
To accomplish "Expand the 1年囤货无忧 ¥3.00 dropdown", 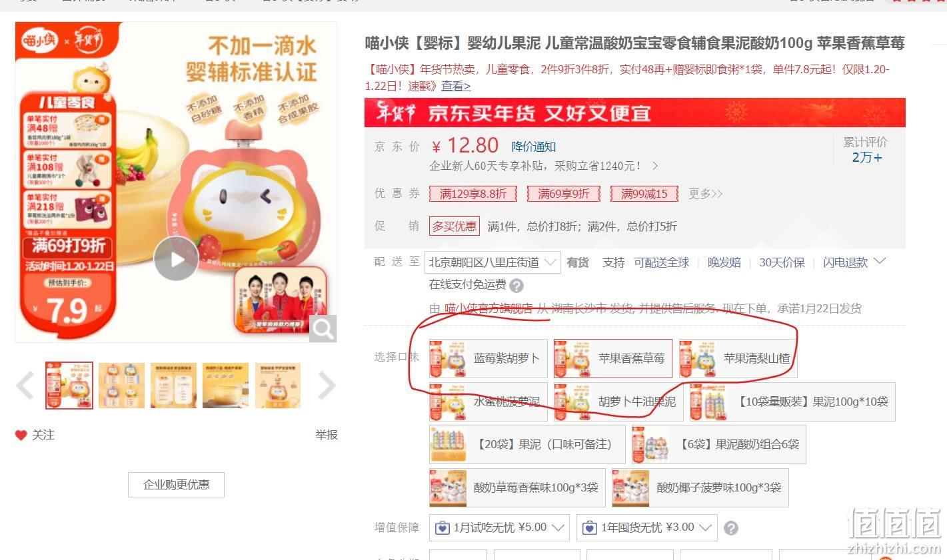I will click(x=646, y=527).
